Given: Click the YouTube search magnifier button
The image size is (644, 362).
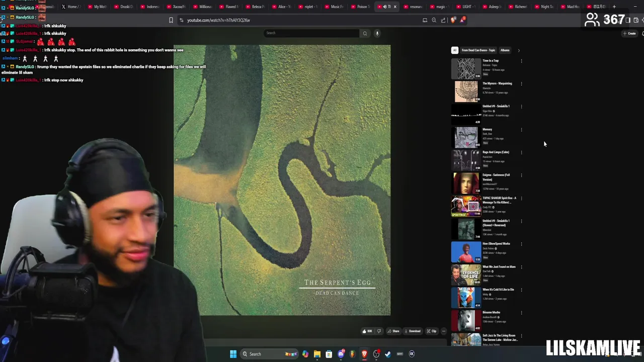Looking at the screenshot, I should 365,33.
